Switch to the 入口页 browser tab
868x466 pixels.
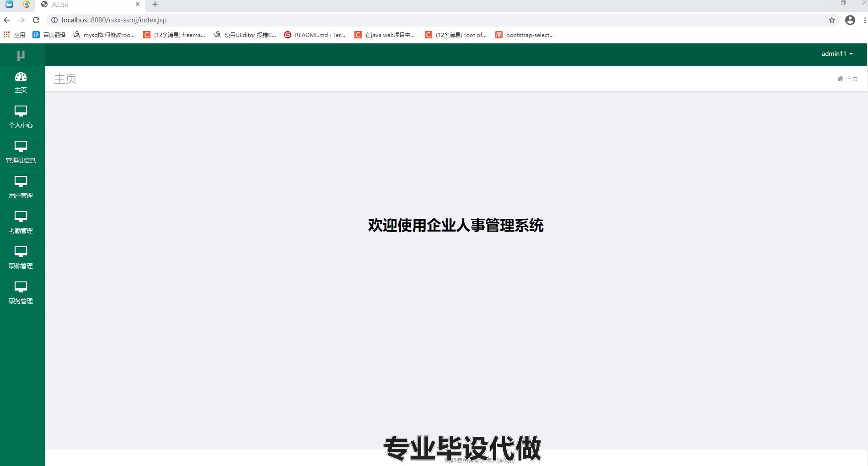(x=87, y=5)
